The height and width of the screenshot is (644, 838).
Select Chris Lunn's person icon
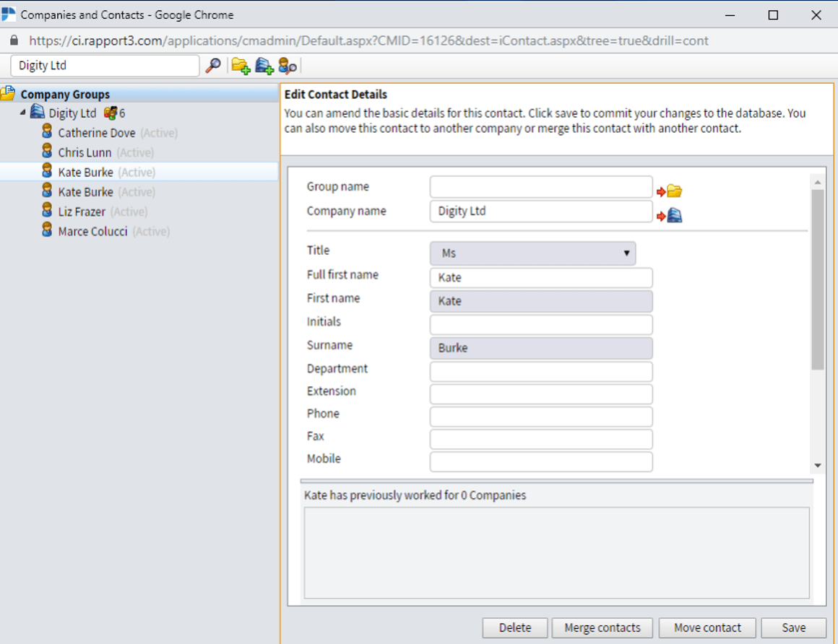(47, 151)
